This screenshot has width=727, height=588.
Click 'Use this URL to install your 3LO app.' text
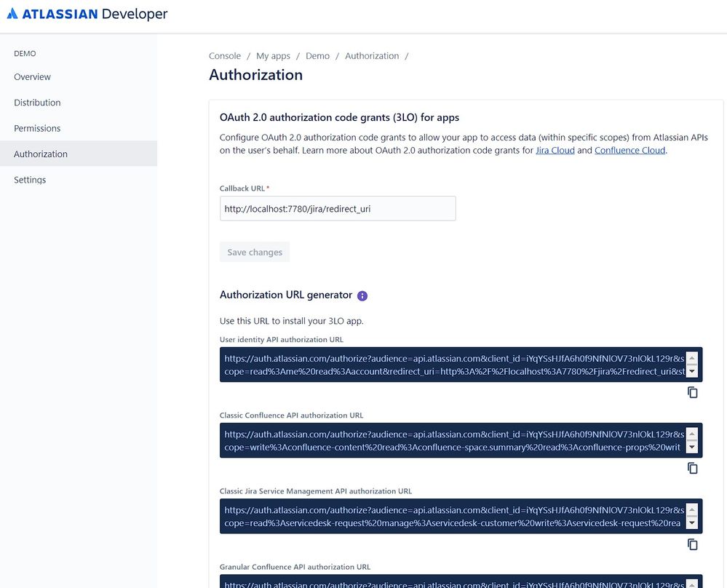292,321
